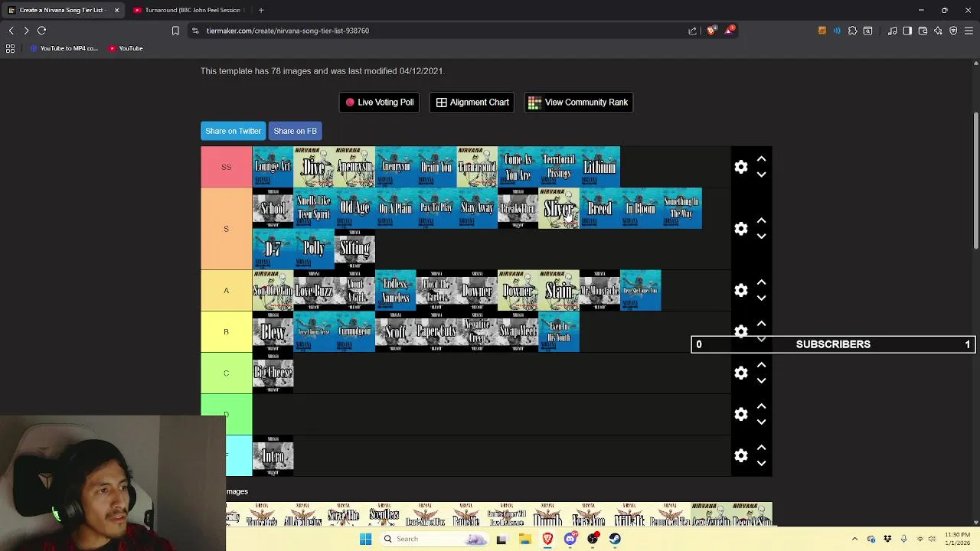980x551 pixels.
Task: Click the orange S tier label
Action: click(x=227, y=229)
